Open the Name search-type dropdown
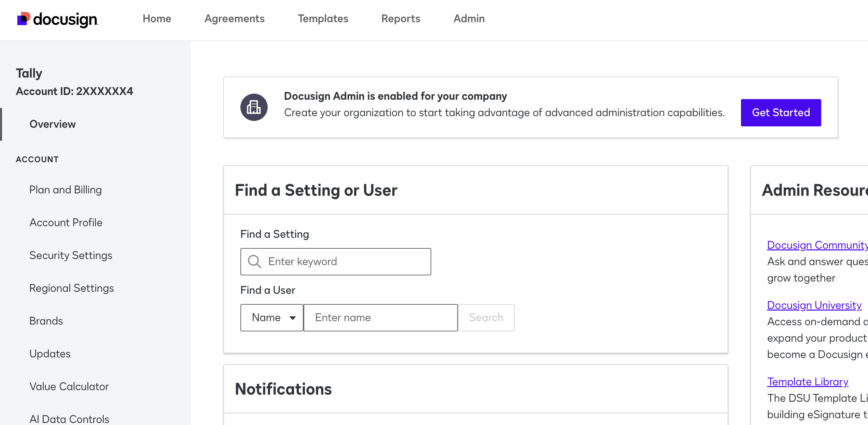 pos(272,318)
